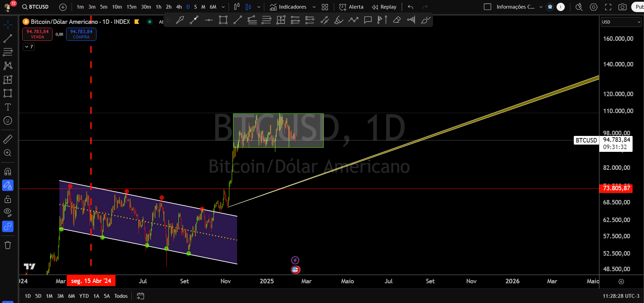Select the rectangle shape tool in favorites toolbar
Image resolution: width=644 pixels, height=303 pixels.
[223, 20]
